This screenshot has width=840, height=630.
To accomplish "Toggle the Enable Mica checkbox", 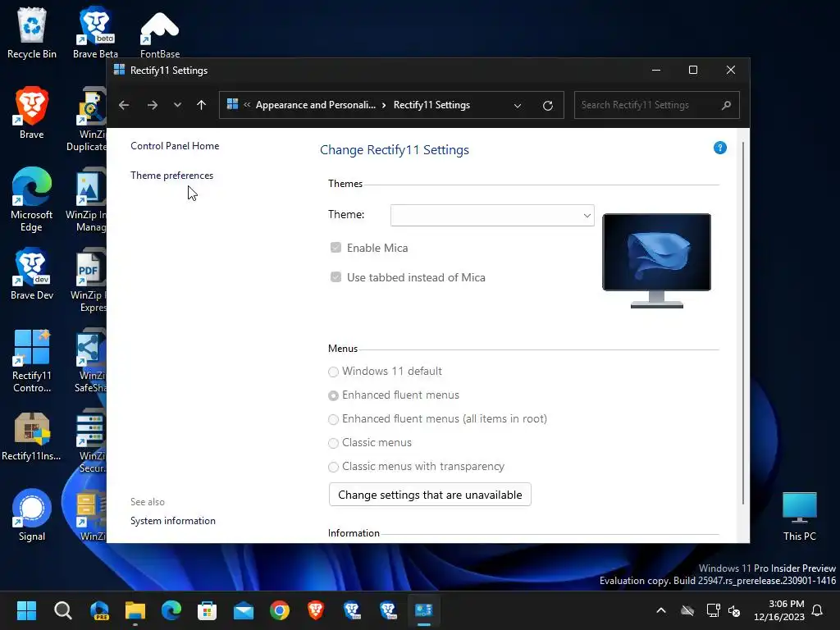I will pos(336,248).
